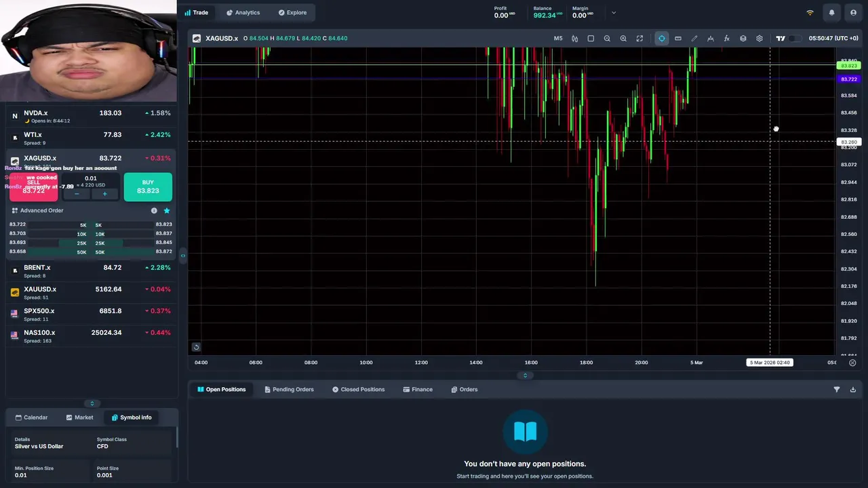Zoom in the chart

[623, 39]
